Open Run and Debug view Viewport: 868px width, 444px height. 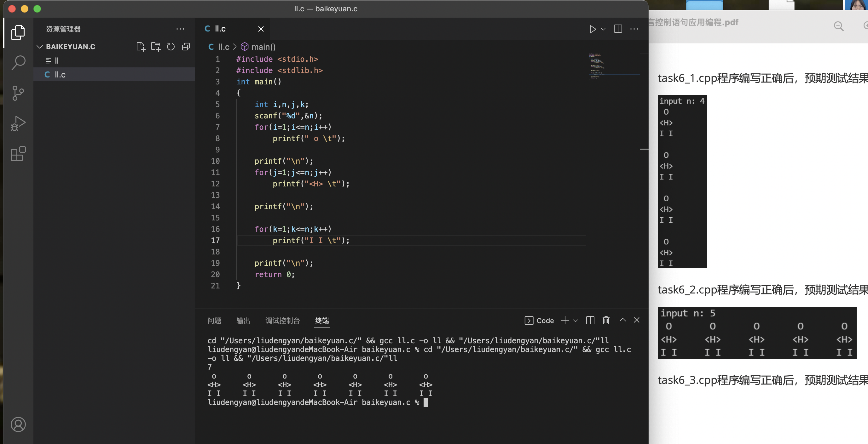(x=18, y=123)
